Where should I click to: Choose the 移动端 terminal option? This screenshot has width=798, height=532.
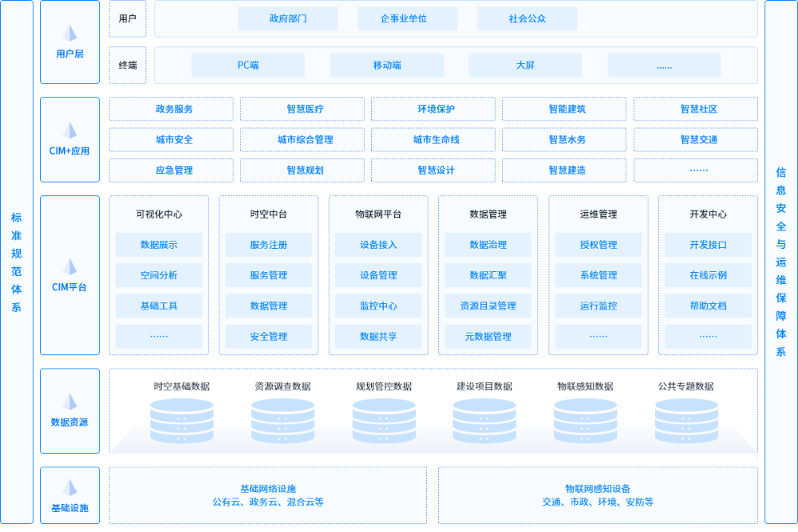pyautogui.click(x=387, y=65)
